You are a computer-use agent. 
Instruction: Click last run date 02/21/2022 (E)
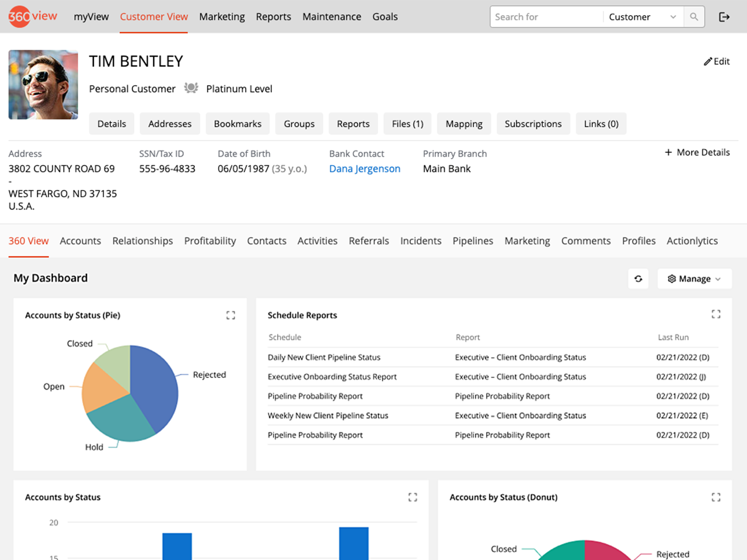coord(682,416)
